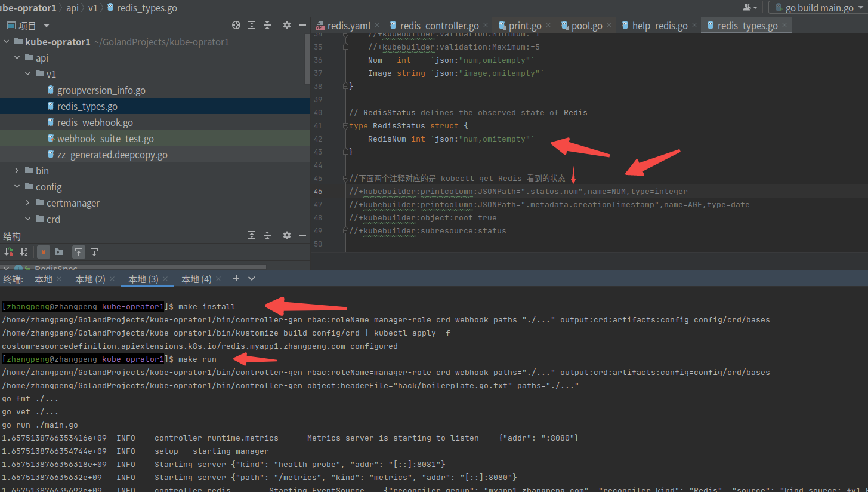Open terminal tabs dropdown chevron

252,278
